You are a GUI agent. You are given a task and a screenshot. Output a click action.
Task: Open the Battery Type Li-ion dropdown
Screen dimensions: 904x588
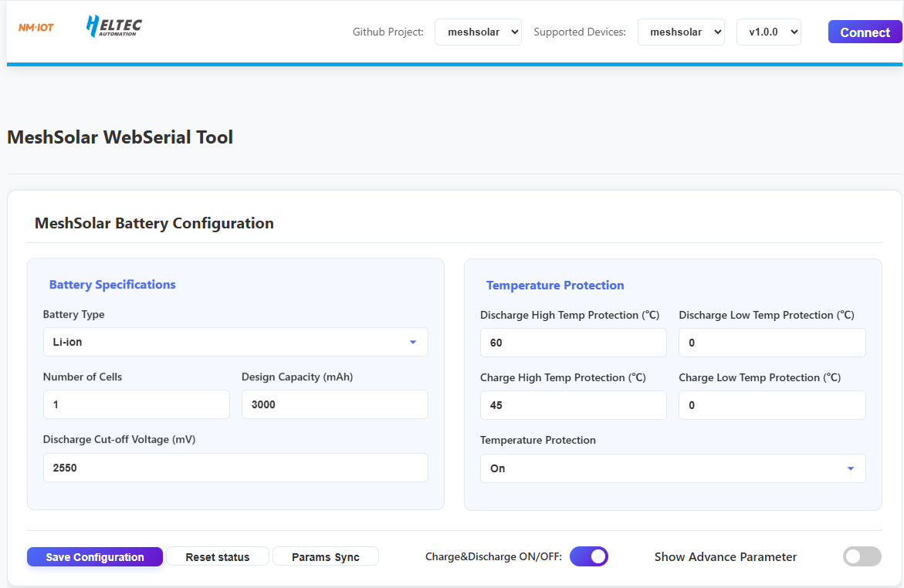coord(235,342)
